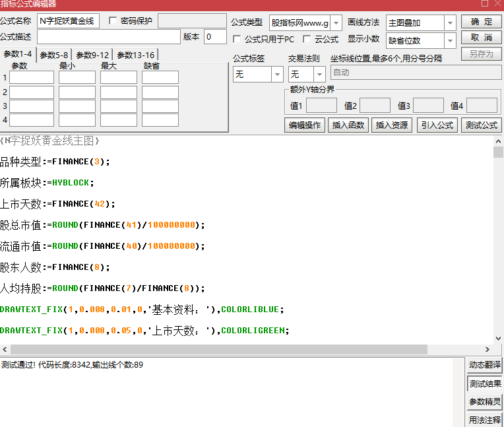Click the 测试通过 result message
Screen dimensions: 504x427
pyautogui.click(x=72, y=365)
